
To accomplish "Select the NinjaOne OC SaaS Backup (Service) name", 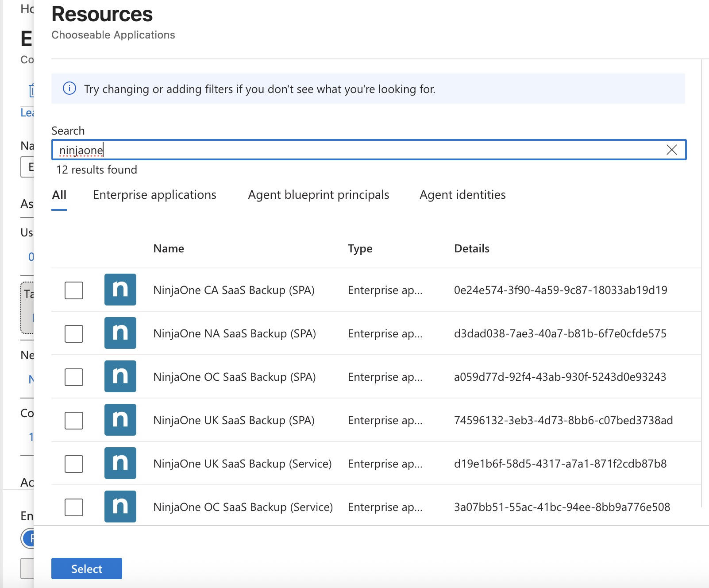I will tap(243, 507).
